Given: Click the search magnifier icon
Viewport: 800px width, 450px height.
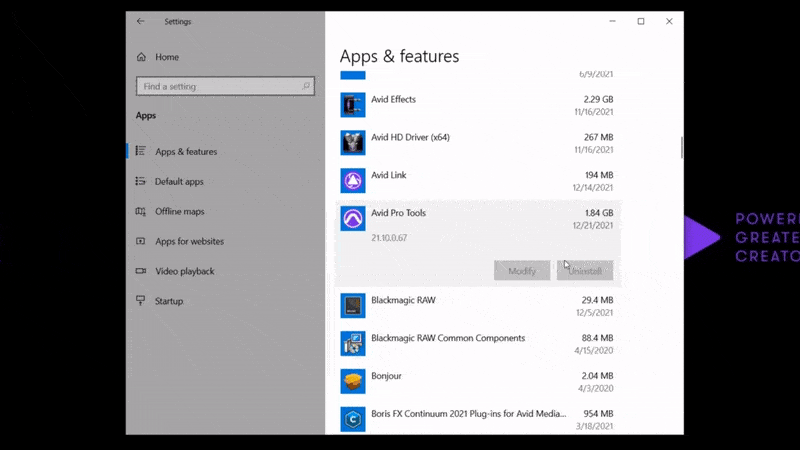Looking at the screenshot, I should tap(306, 86).
